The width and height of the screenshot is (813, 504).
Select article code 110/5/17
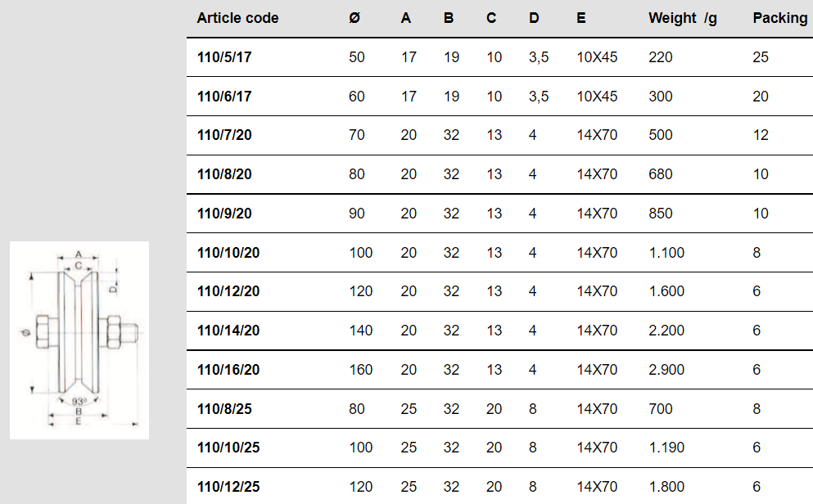pos(224,57)
